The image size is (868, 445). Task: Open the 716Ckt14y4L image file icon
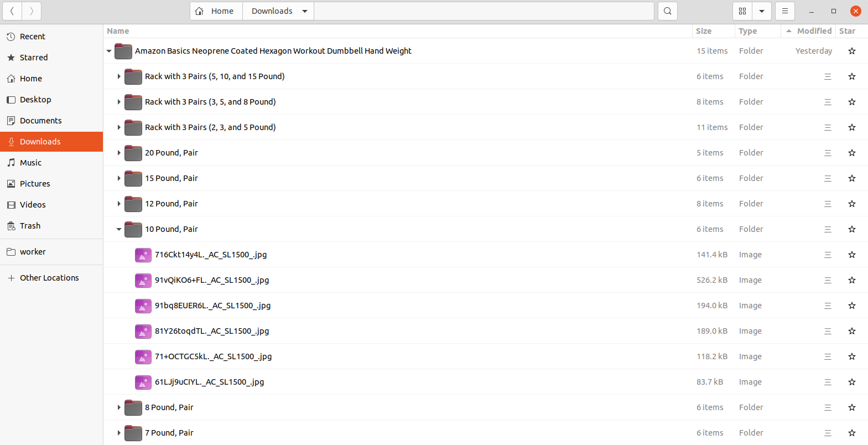(143, 255)
